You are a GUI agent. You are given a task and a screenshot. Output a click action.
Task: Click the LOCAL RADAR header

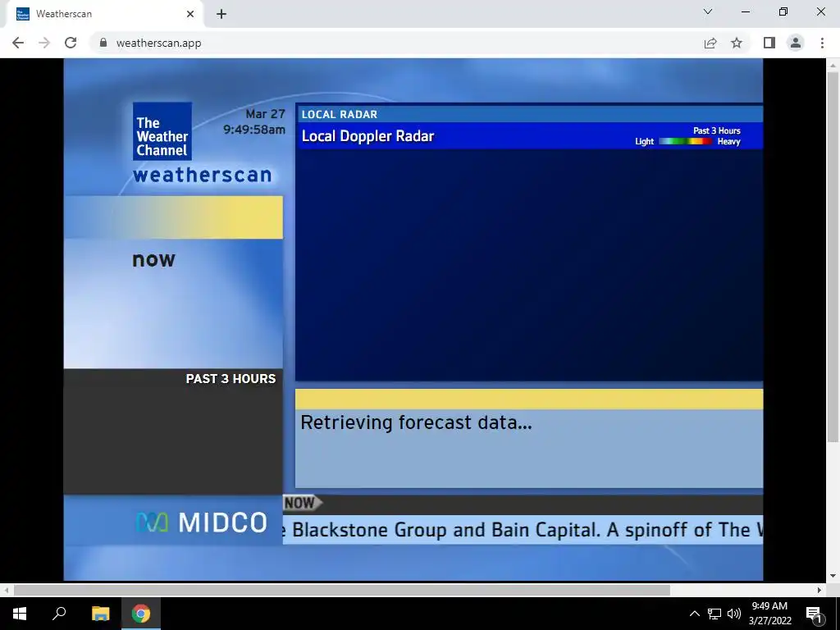(x=340, y=114)
